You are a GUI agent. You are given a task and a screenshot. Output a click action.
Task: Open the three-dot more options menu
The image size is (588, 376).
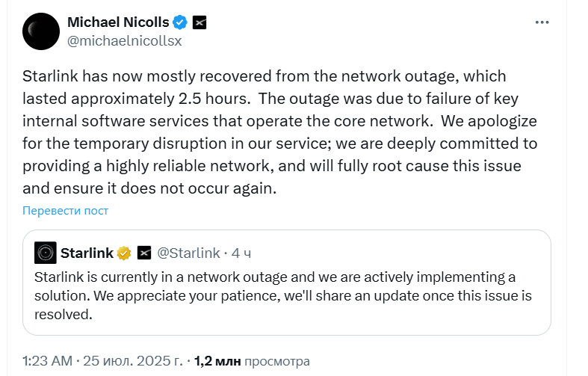(x=542, y=22)
